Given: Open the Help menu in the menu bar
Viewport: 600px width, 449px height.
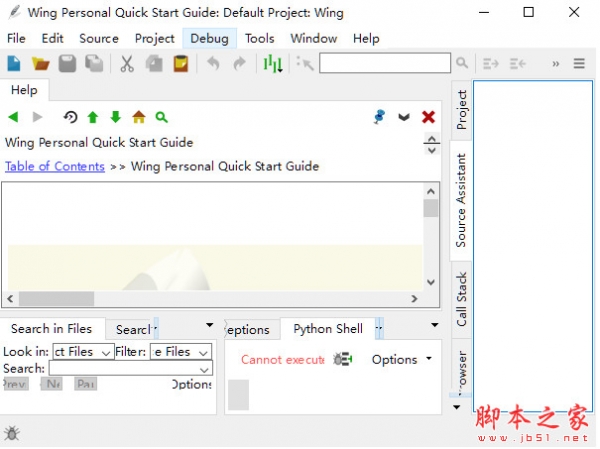Looking at the screenshot, I should tap(366, 39).
